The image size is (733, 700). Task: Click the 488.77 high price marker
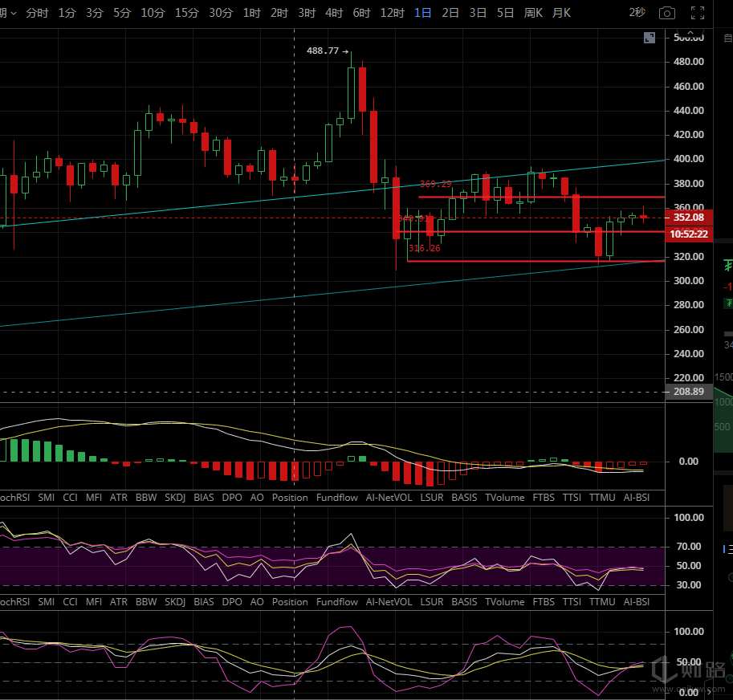pyautogui.click(x=323, y=51)
